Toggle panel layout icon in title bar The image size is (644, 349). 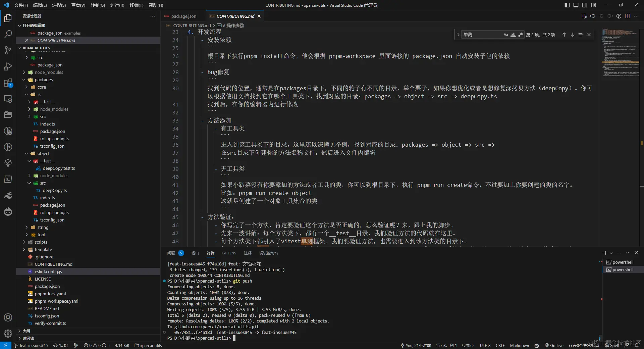coord(576,5)
